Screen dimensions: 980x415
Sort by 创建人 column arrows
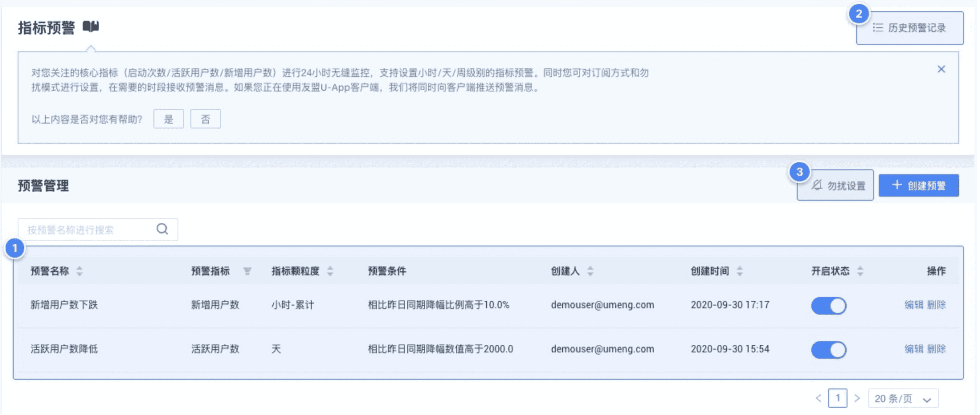590,271
